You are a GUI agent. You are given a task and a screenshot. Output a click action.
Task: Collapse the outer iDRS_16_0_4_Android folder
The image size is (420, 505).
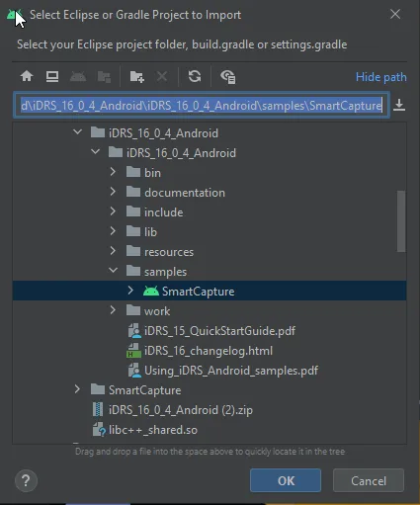pyautogui.click(x=77, y=132)
